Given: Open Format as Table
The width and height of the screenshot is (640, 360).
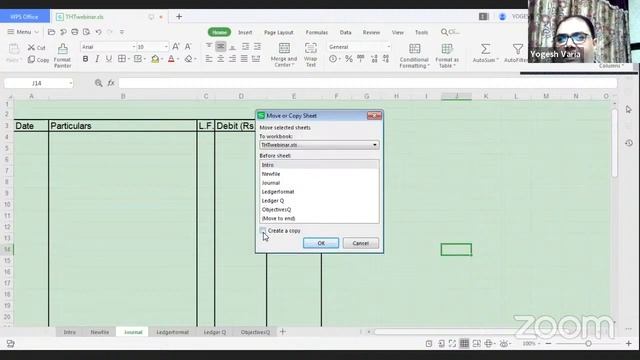Looking at the screenshot, I should tap(447, 56).
